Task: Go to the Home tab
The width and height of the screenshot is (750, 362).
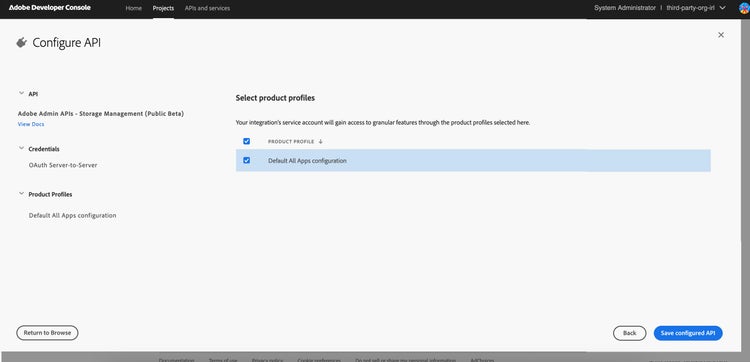Action: coord(133,8)
